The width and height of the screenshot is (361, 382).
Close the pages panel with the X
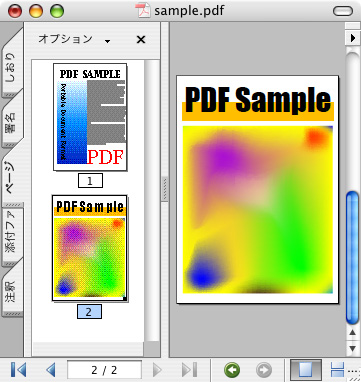click(141, 40)
